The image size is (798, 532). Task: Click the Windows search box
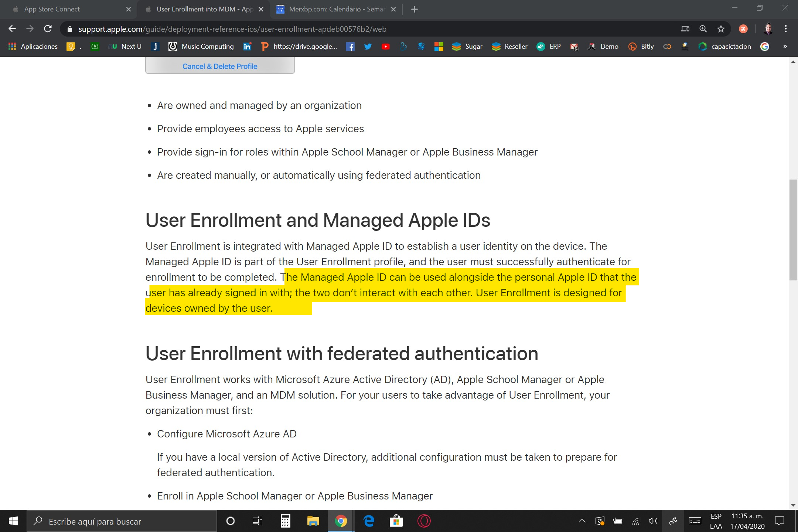[x=122, y=521]
